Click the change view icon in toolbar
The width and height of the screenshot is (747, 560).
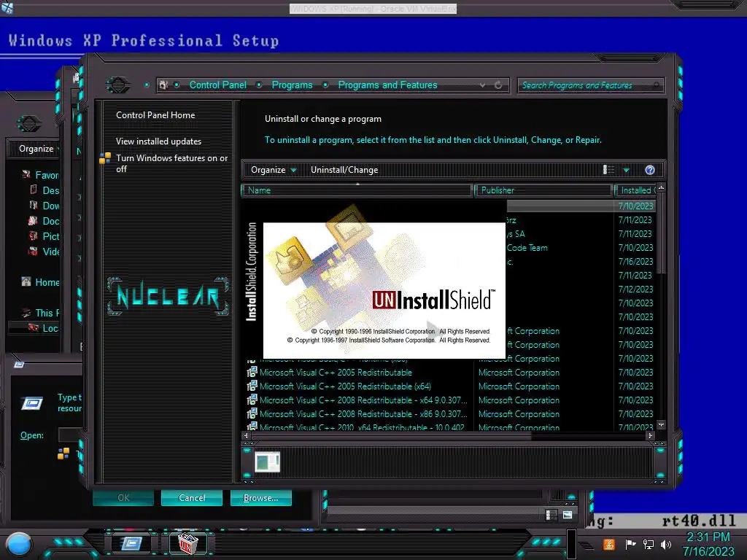[608, 170]
